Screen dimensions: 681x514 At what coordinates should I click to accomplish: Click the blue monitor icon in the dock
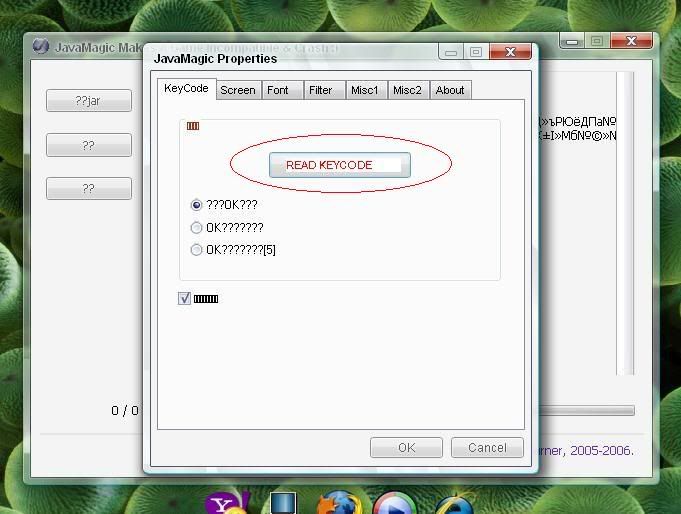point(283,503)
